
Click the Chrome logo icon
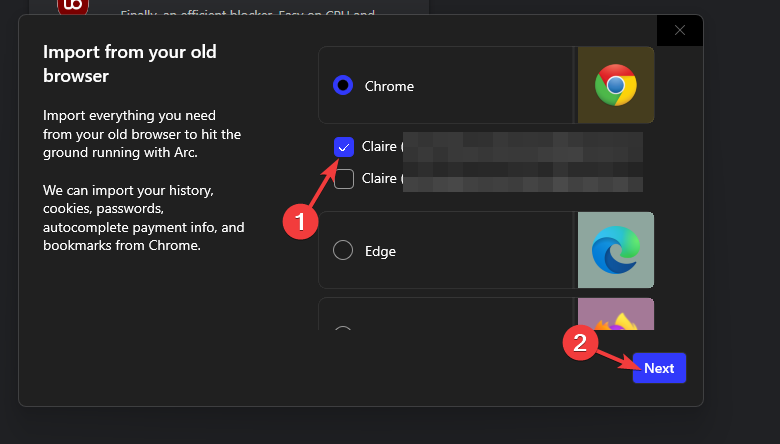click(616, 85)
